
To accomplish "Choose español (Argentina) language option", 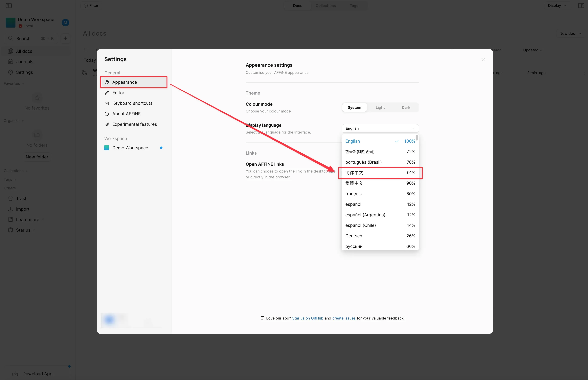I will click(380, 215).
